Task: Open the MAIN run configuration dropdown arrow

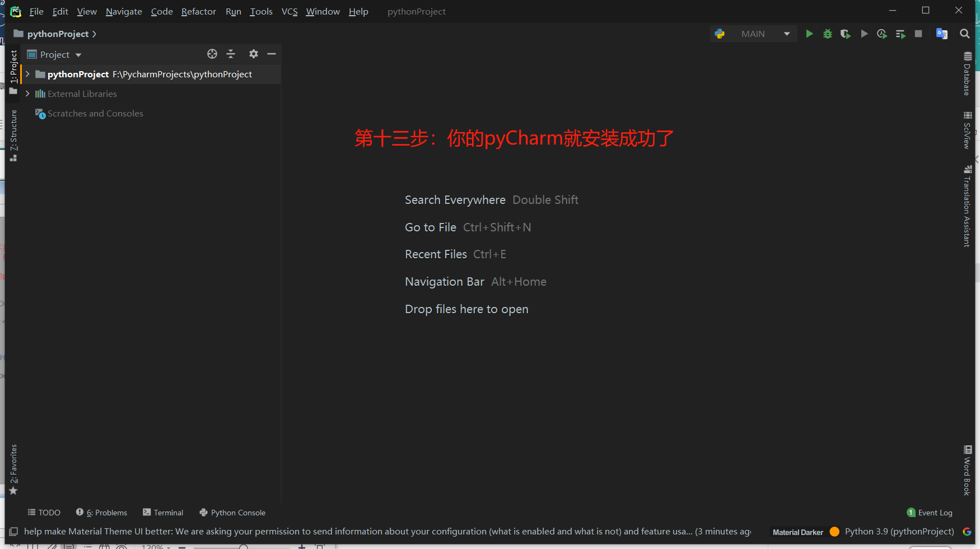Action: pos(787,34)
